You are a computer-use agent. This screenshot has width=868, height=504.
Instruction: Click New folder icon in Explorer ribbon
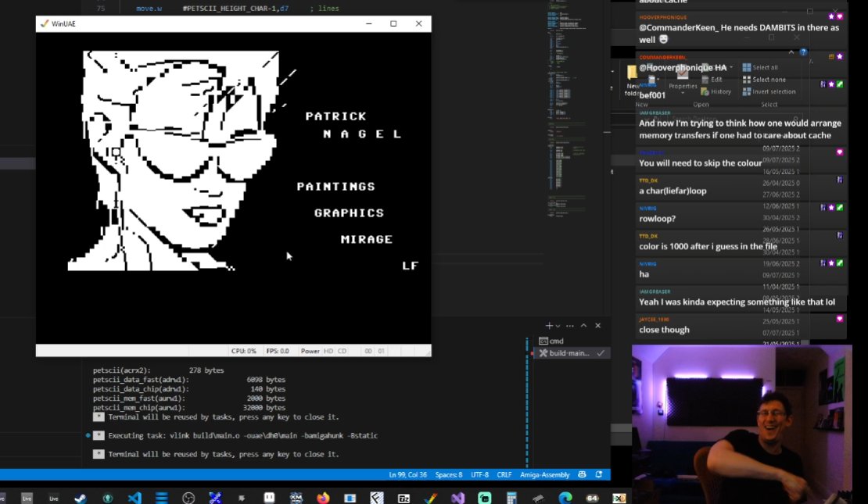point(632,72)
